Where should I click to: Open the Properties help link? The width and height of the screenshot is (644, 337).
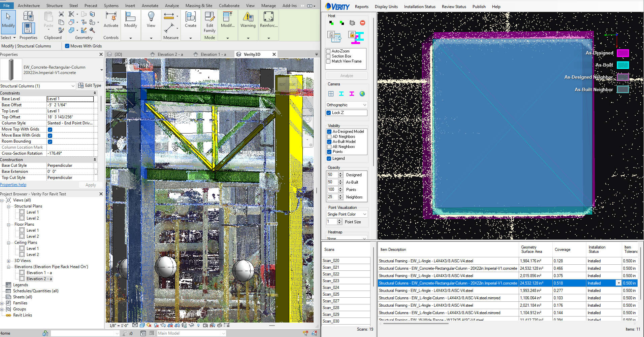[13, 184]
